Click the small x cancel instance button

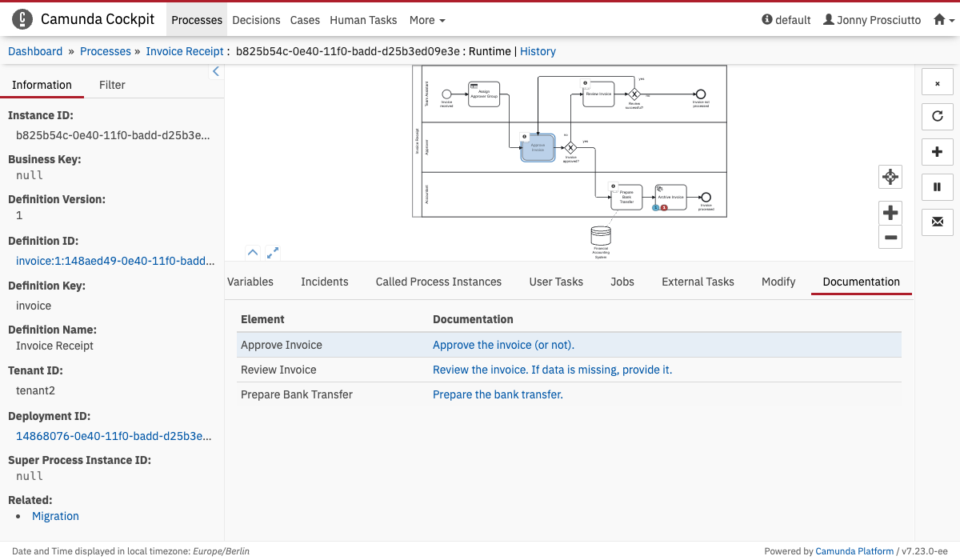click(x=937, y=82)
